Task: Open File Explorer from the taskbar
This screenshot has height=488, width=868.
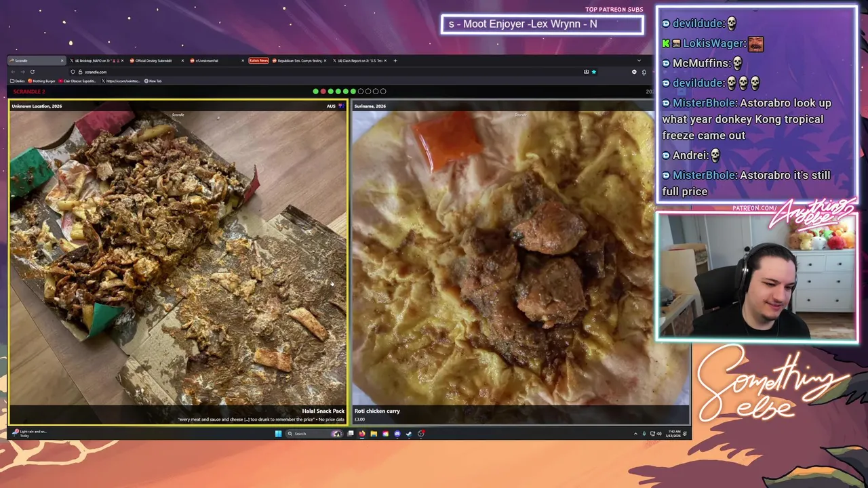Action: pyautogui.click(x=374, y=434)
